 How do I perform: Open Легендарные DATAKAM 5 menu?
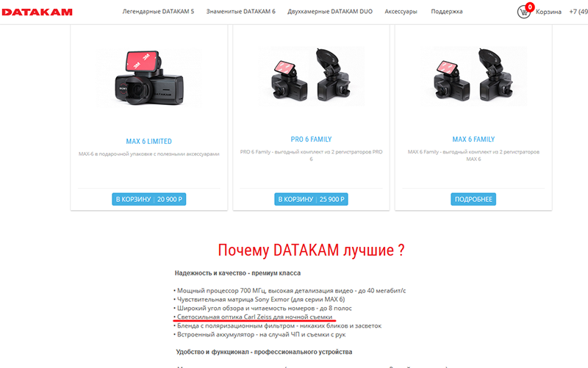(x=158, y=12)
